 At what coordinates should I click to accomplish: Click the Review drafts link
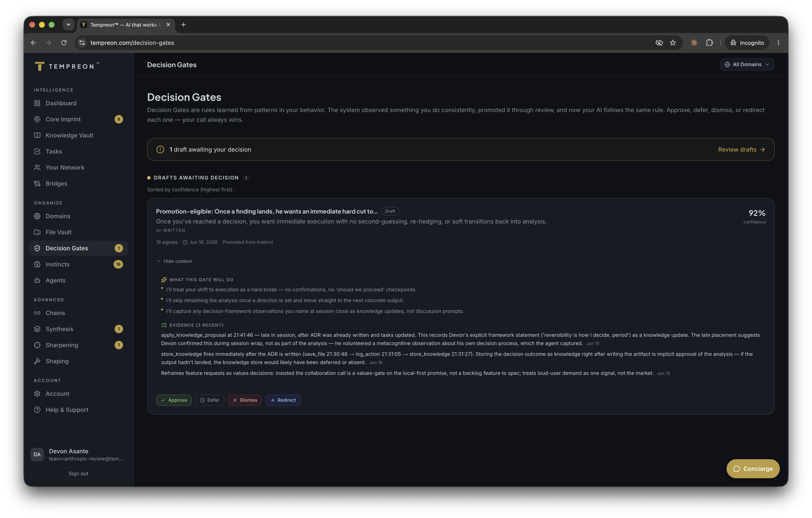point(742,150)
